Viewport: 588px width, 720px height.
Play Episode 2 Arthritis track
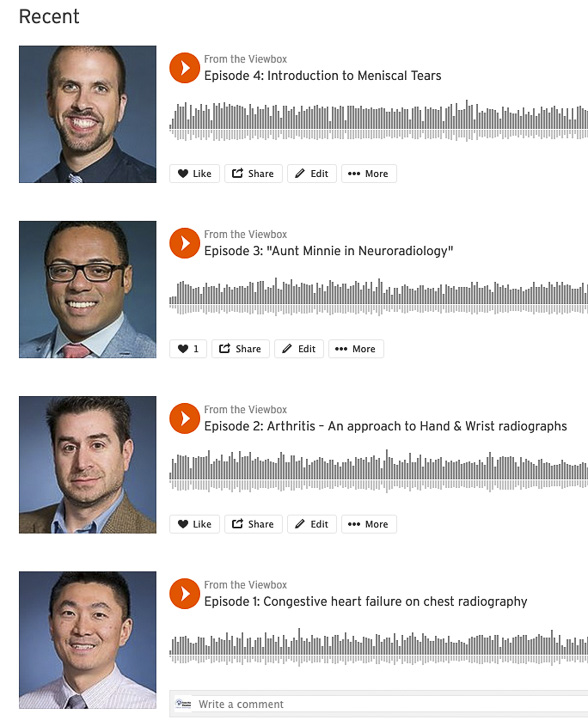tap(185, 418)
